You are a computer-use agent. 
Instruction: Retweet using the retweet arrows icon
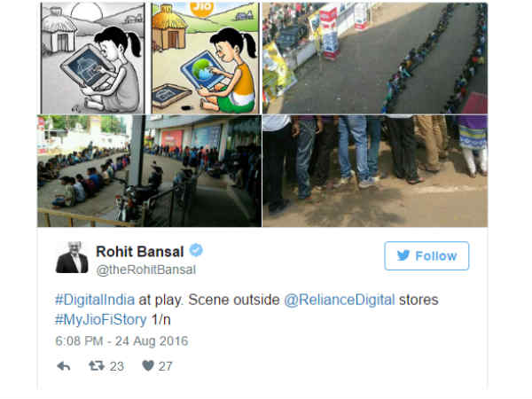point(97,365)
